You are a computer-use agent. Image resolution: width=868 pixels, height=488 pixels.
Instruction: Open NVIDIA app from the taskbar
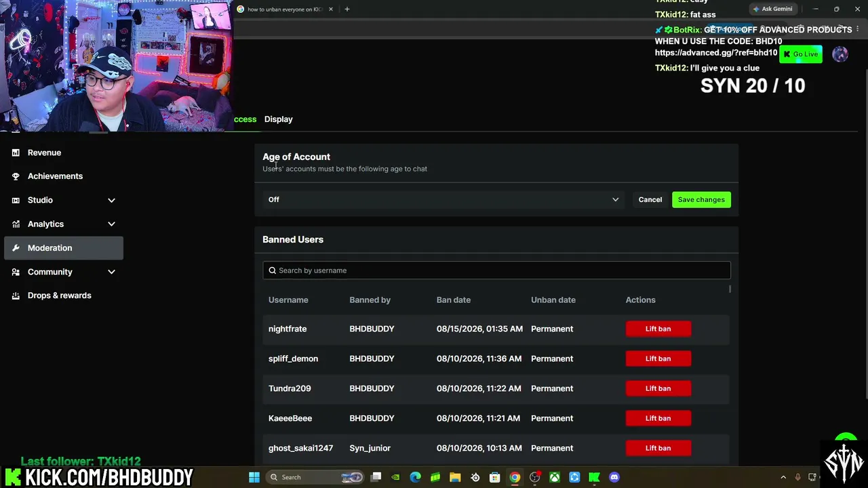[x=396, y=477]
